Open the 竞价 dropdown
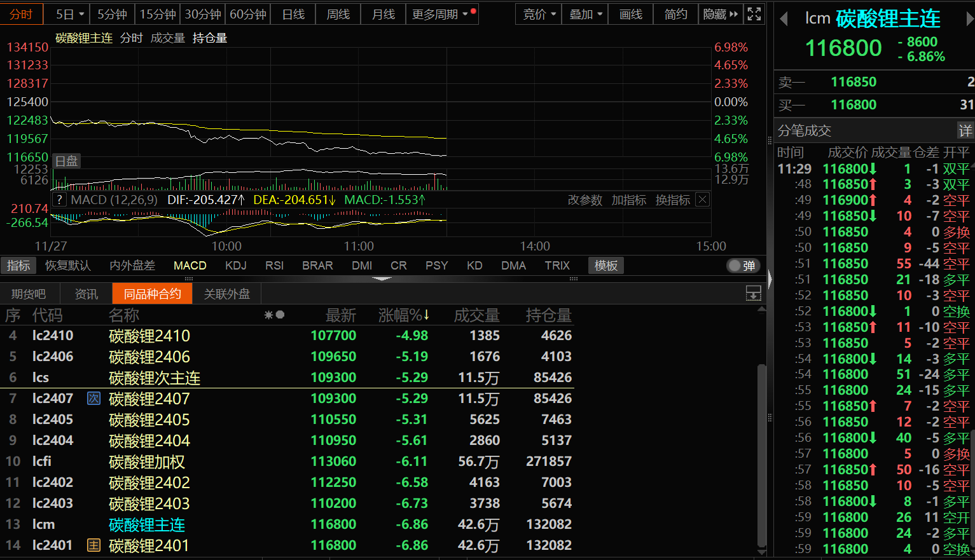The height and width of the screenshot is (560, 975). [539, 14]
